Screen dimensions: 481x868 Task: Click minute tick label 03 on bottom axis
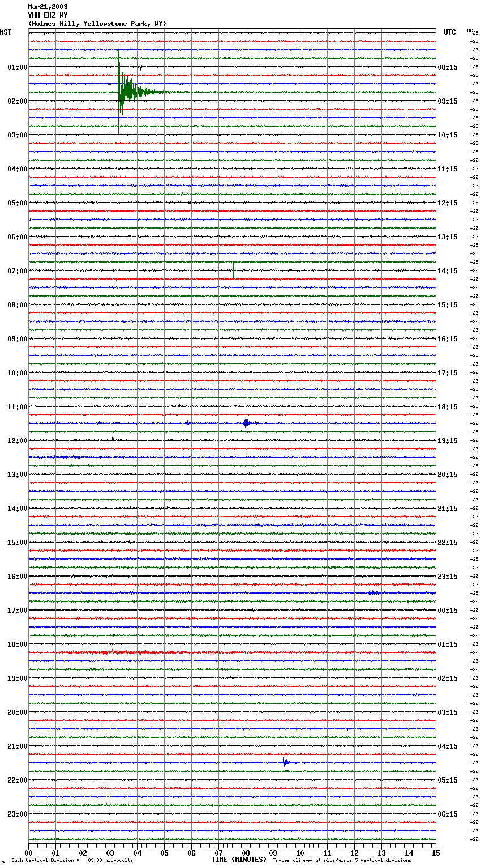click(x=110, y=853)
